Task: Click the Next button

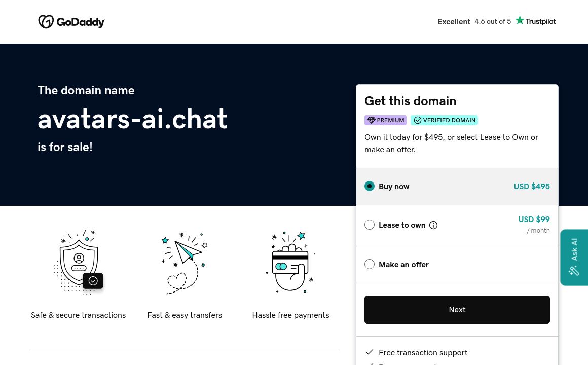Action: 457,309
